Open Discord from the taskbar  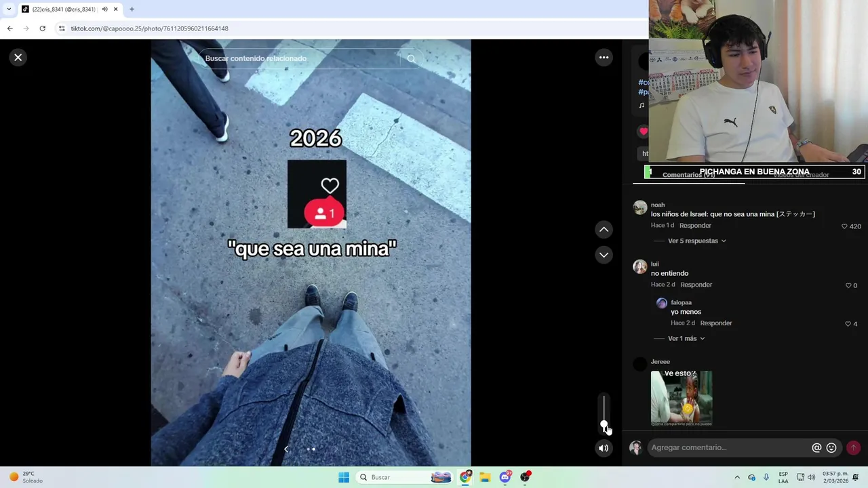[x=505, y=477]
